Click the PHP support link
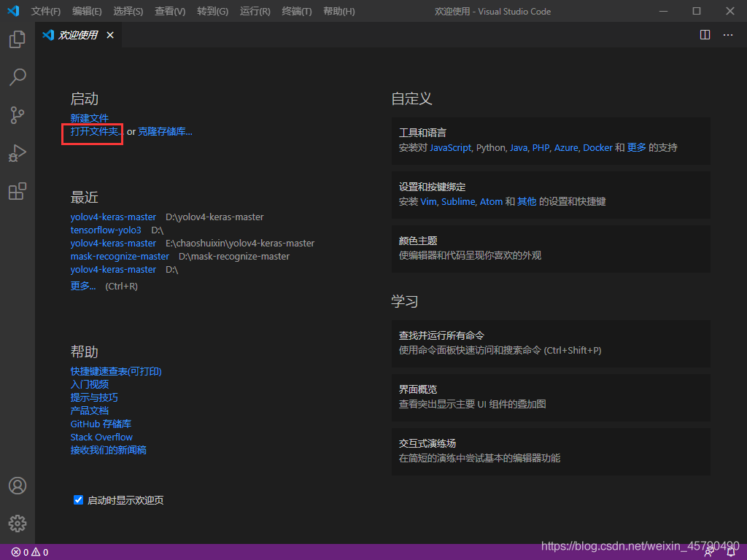Image resolution: width=747 pixels, height=560 pixels. (541, 147)
